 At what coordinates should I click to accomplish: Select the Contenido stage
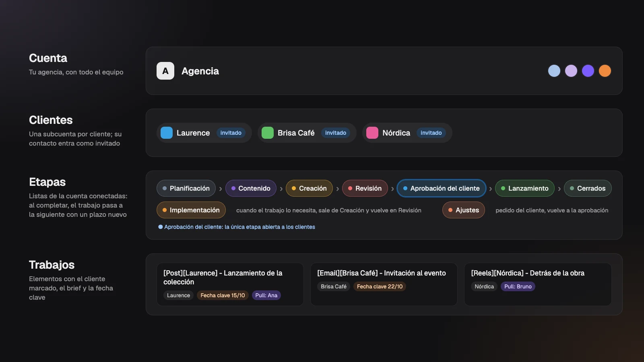(251, 188)
